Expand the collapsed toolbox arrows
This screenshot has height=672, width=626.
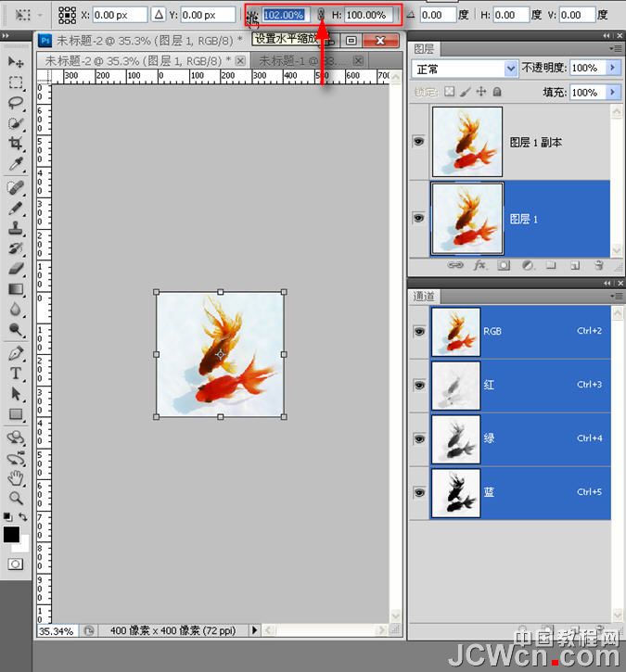tap(6, 35)
